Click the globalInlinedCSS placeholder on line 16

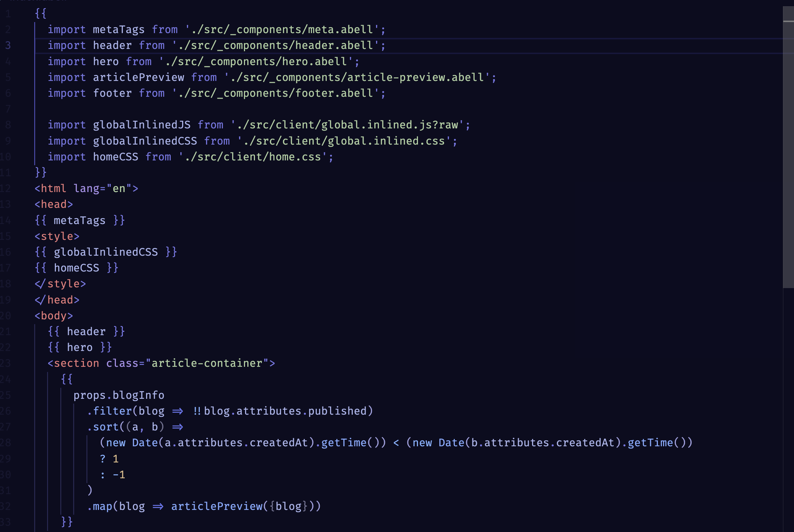pyautogui.click(x=106, y=252)
